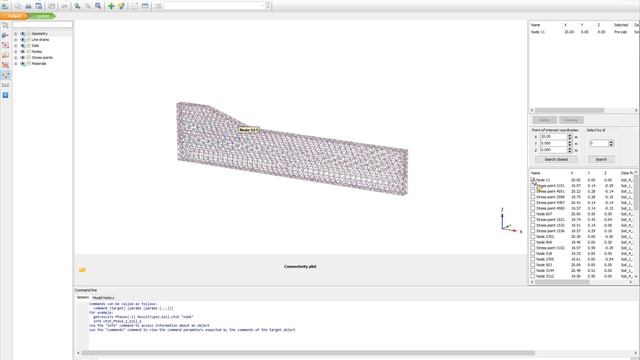This screenshot has height=360, width=640.
Task: Hide Geometry using its eye icon
Action: pos(23,34)
